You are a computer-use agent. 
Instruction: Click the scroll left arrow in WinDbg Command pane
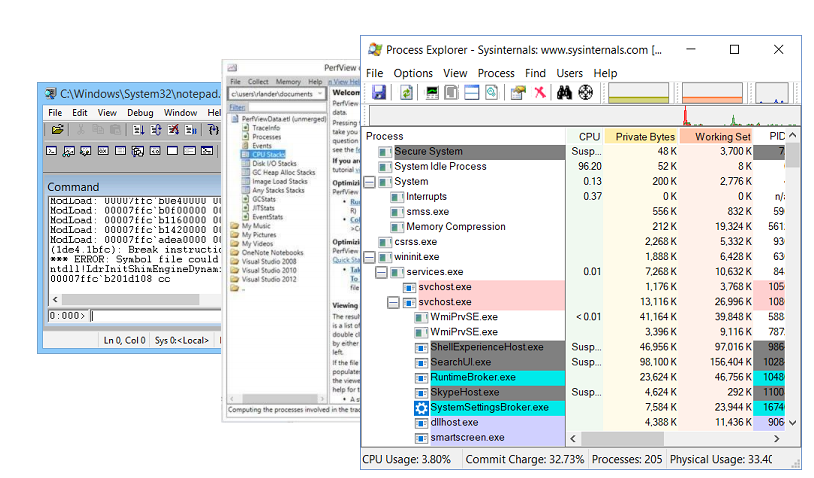(x=55, y=299)
